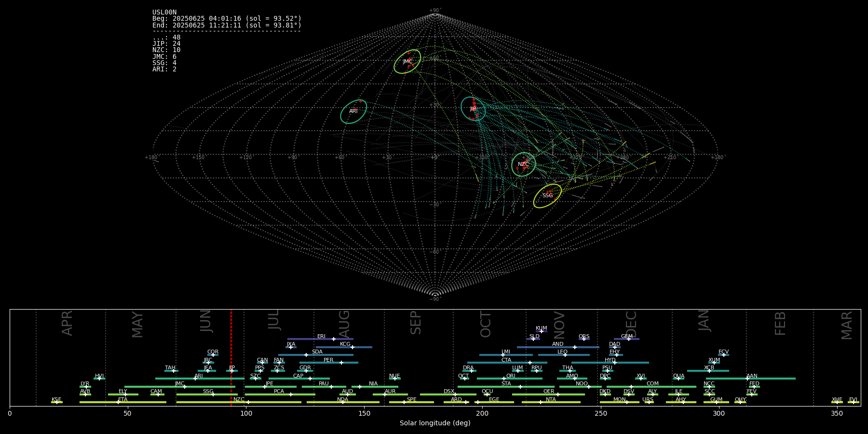868x434 pixels.
Task: Click the ECV shower marker in timeline
Action: (x=723, y=355)
